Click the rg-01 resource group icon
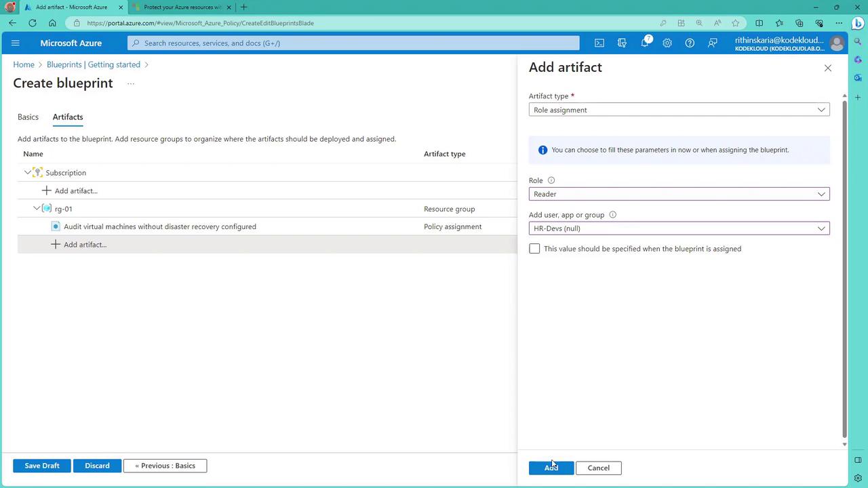The image size is (868, 488). [47, 209]
